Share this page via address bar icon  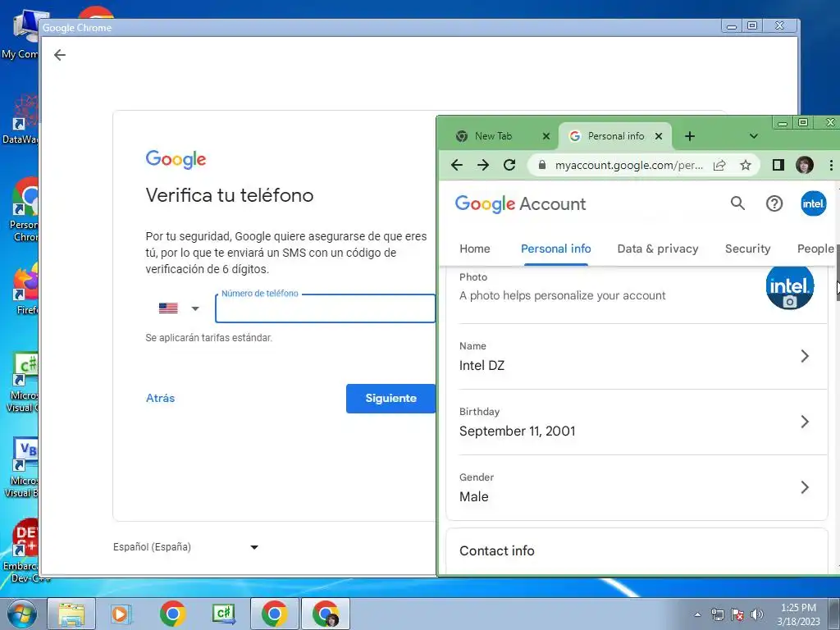(x=719, y=165)
